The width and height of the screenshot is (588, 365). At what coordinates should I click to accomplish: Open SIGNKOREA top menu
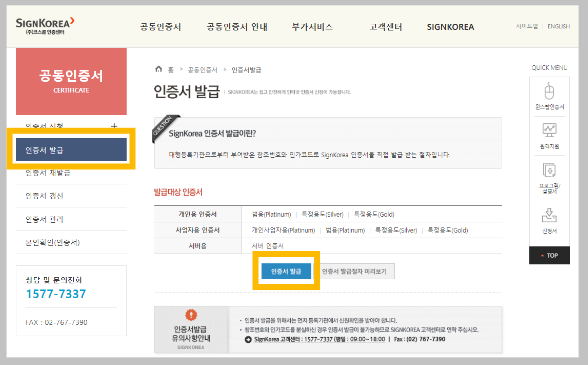(x=450, y=27)
